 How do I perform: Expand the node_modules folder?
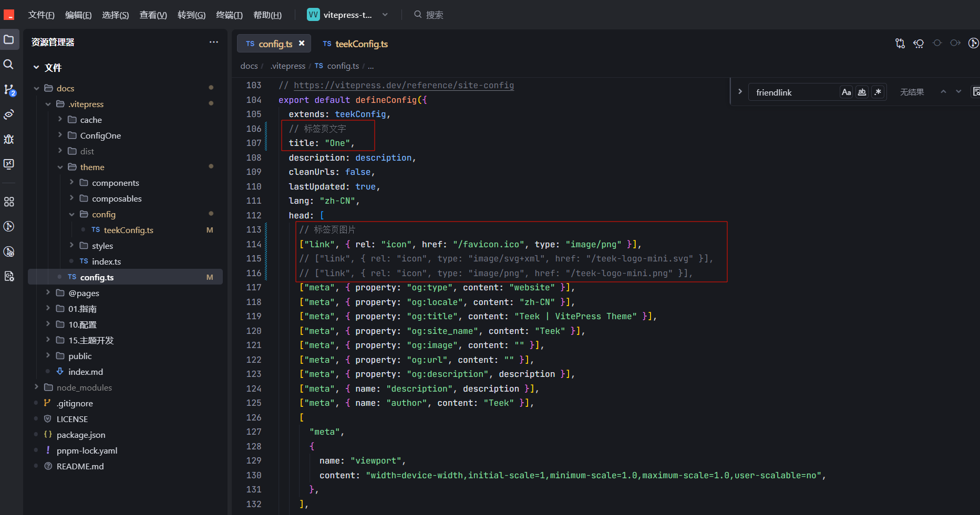(36, 387)
